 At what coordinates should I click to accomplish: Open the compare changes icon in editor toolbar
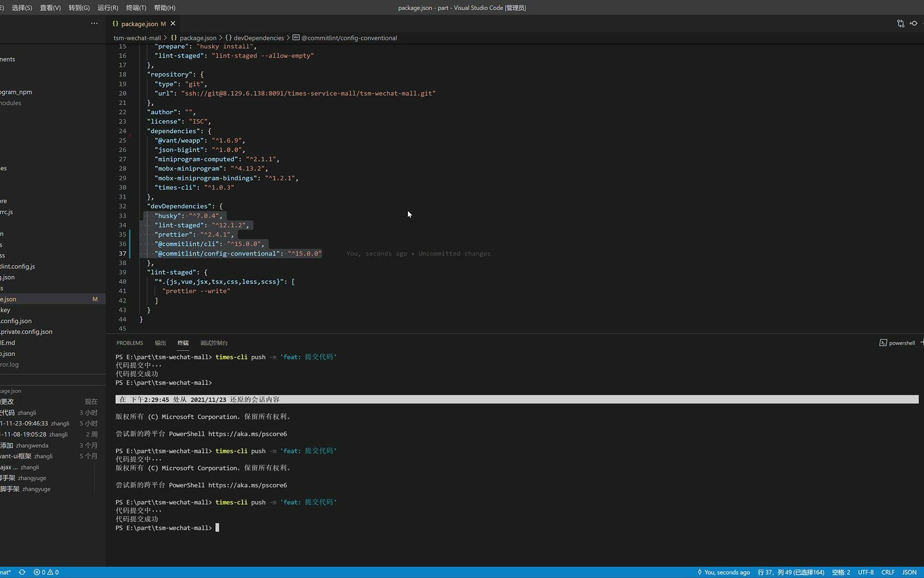(x=900, y=24)
